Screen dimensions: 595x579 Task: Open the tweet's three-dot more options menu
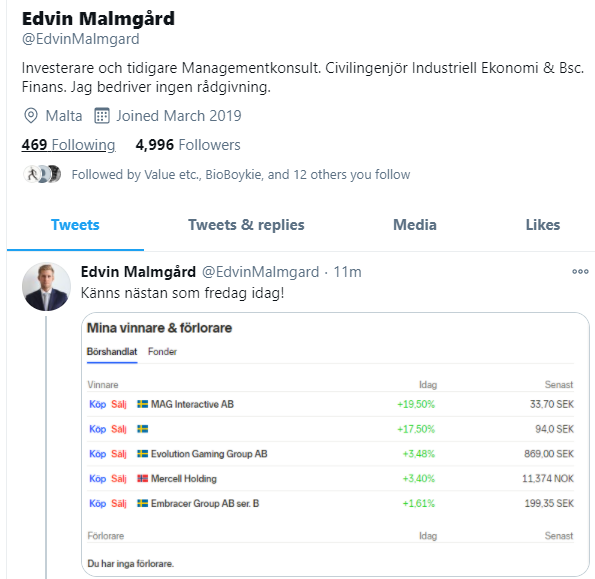pos(580,272)
